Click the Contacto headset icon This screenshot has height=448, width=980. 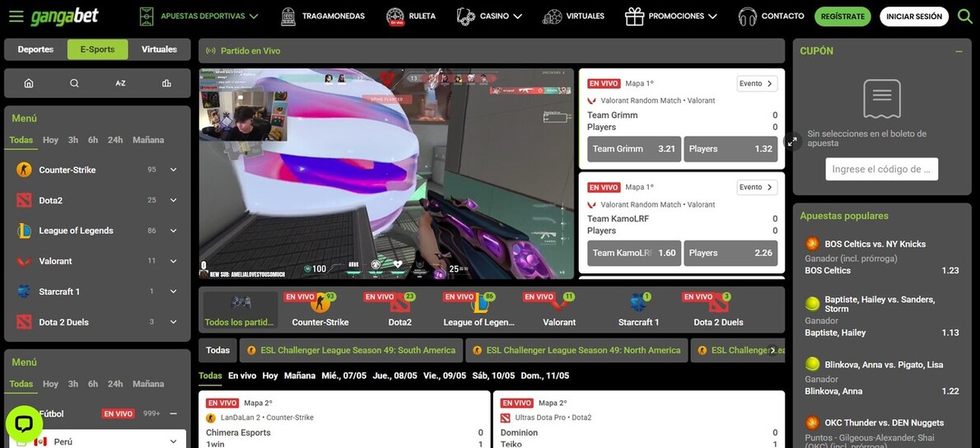tap(747, 16)
